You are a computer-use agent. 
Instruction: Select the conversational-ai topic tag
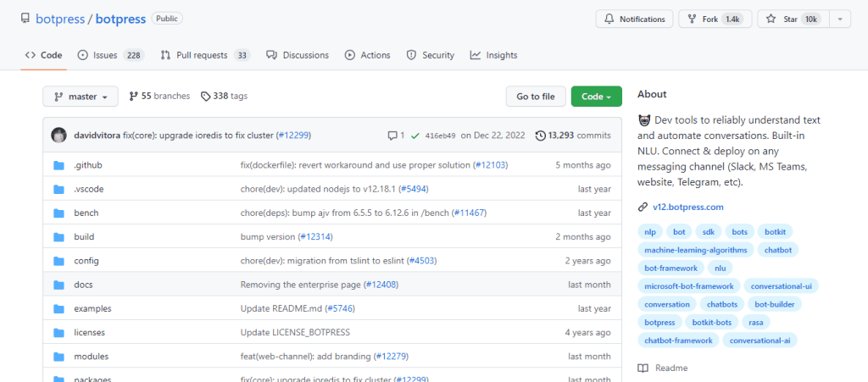(x=759, y=340)
